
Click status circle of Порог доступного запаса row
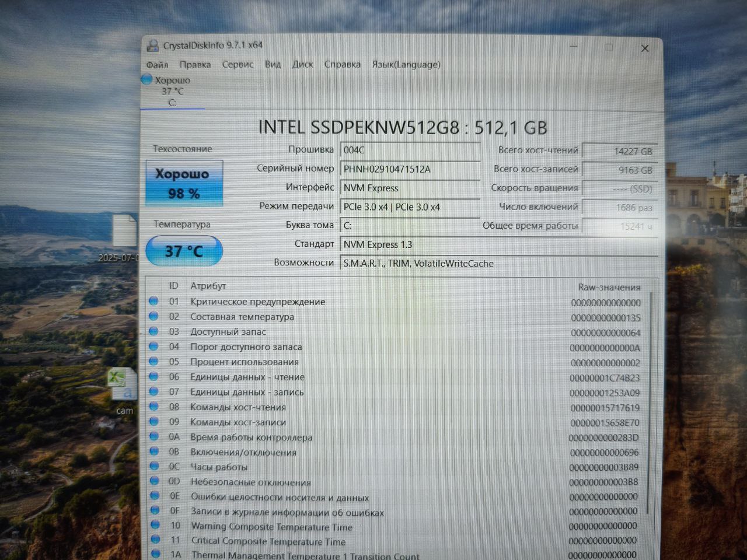tap(153, 346)
